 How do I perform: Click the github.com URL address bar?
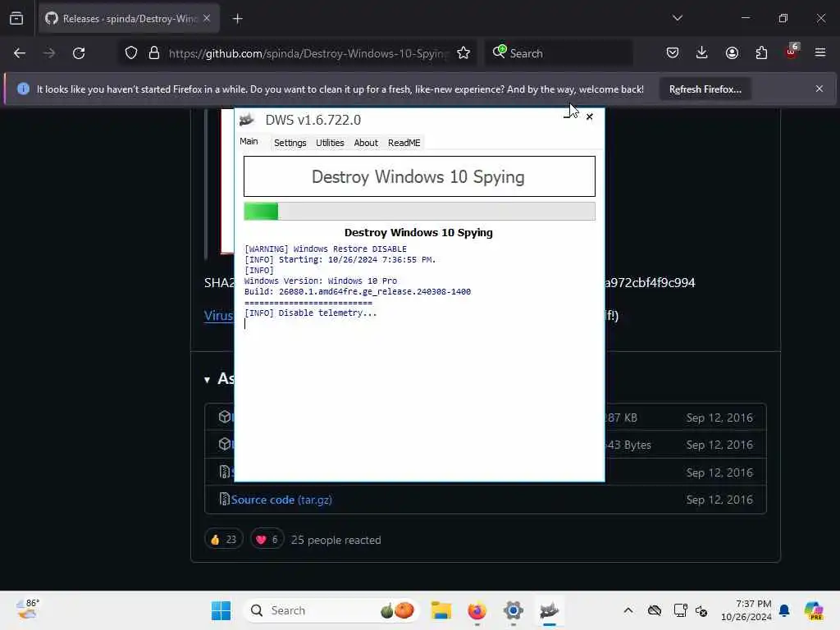[308, 53]
